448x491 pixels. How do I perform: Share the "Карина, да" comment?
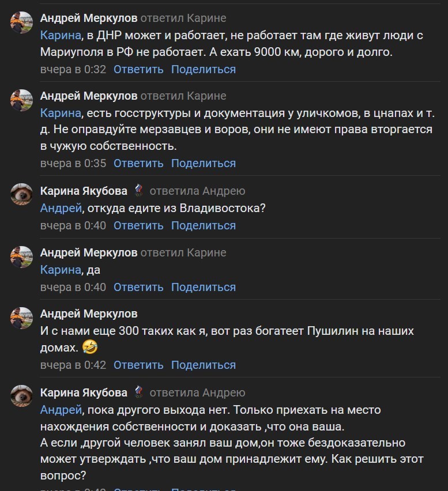point(203,287)
